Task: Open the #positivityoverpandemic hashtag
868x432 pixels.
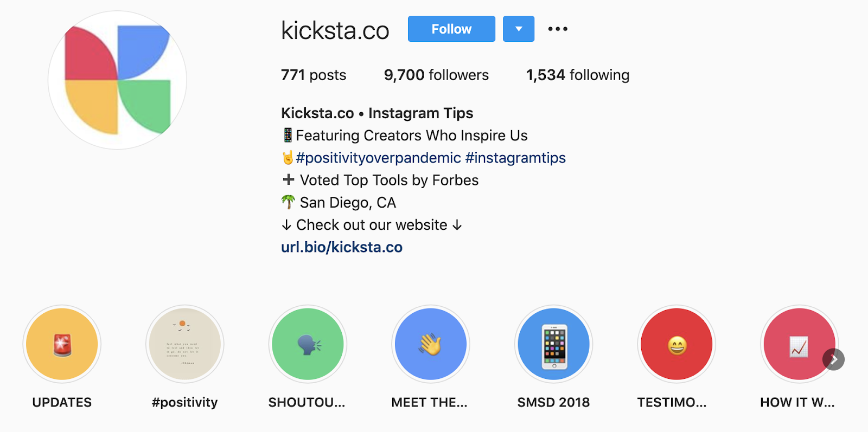Action: 378,158
